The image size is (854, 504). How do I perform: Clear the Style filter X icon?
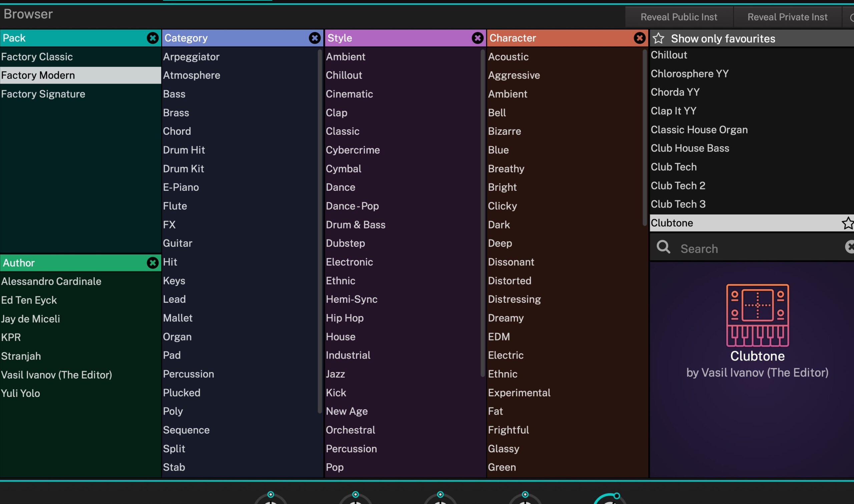(x=477, y=38)
